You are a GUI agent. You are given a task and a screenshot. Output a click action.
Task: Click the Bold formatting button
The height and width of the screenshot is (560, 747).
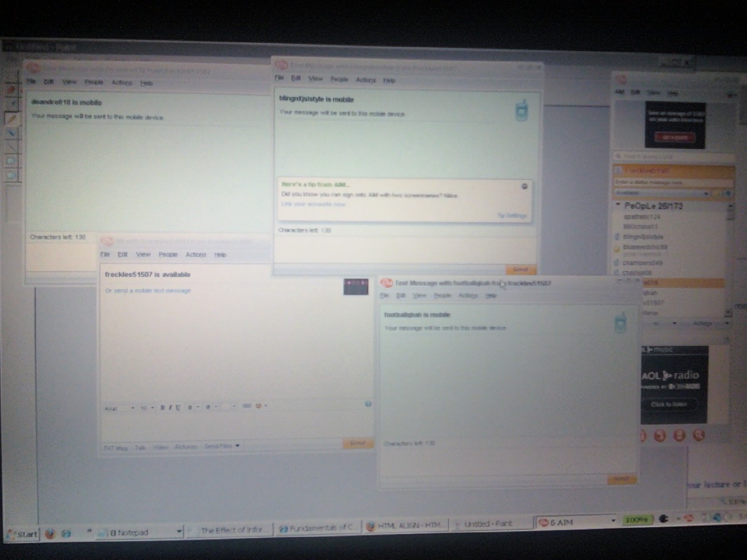(x=162, y=407)
